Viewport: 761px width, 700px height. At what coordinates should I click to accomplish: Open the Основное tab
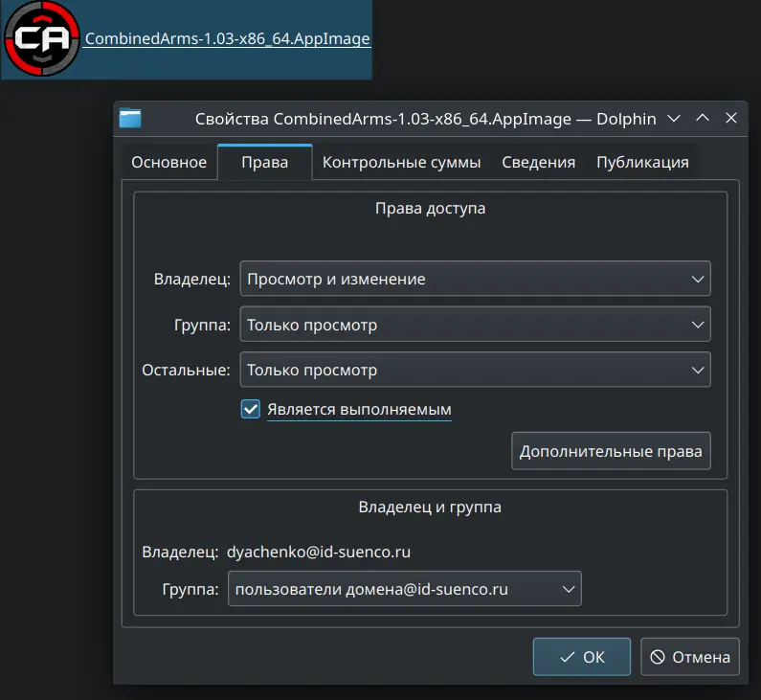pos(168,162)
